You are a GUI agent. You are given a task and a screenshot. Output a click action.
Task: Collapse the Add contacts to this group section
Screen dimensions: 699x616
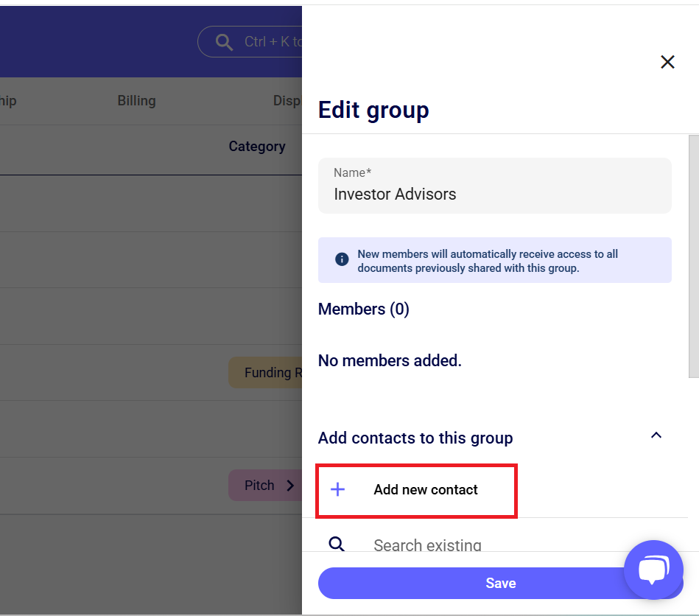pyautogui.click(x=656, y=436)
